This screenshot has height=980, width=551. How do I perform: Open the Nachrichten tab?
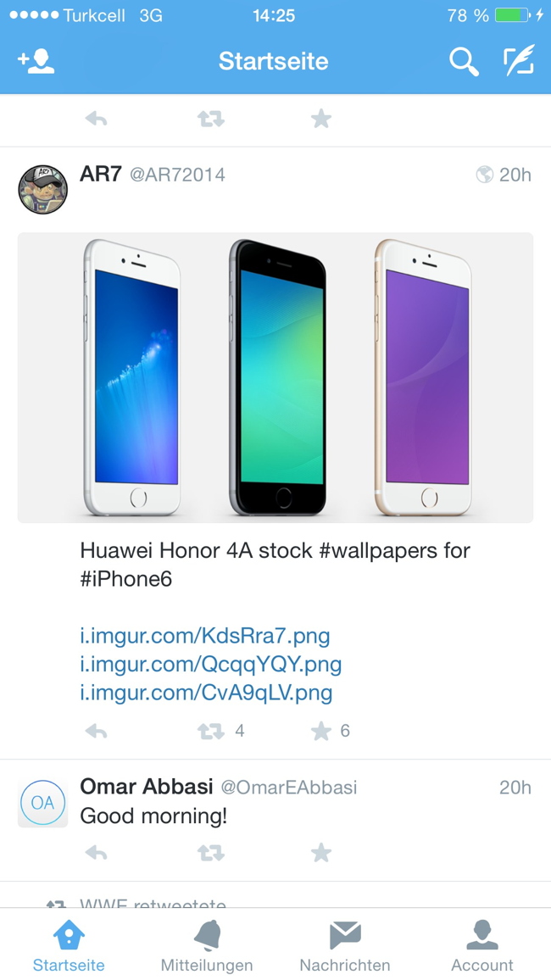(x=345, y=945)
